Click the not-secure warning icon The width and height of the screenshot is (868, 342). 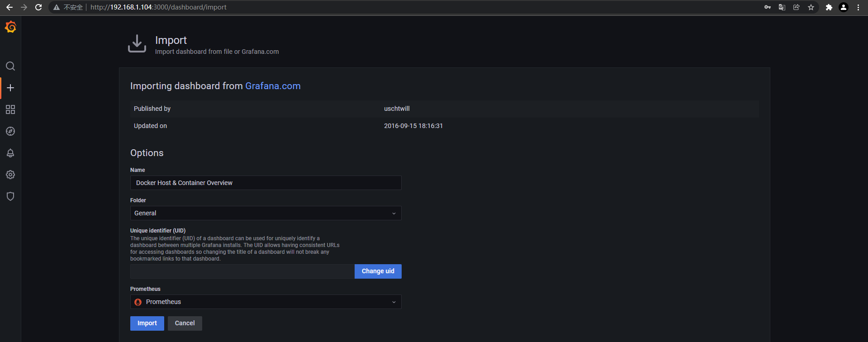pos(57,7)
